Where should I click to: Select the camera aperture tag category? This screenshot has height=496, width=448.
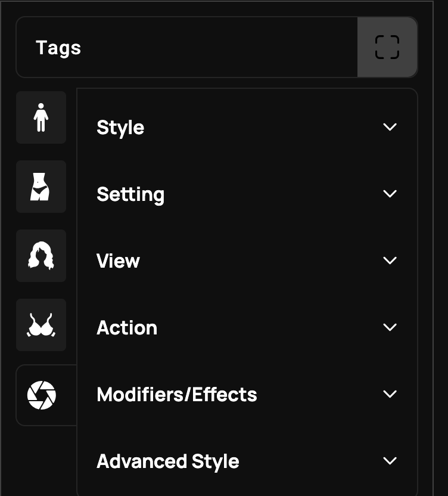(x=42, y=395)
